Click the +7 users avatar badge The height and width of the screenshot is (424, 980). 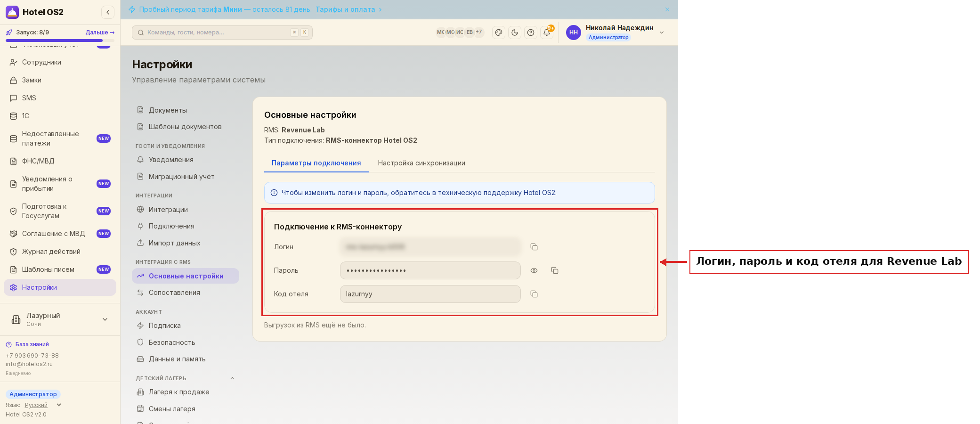point(479,32)
